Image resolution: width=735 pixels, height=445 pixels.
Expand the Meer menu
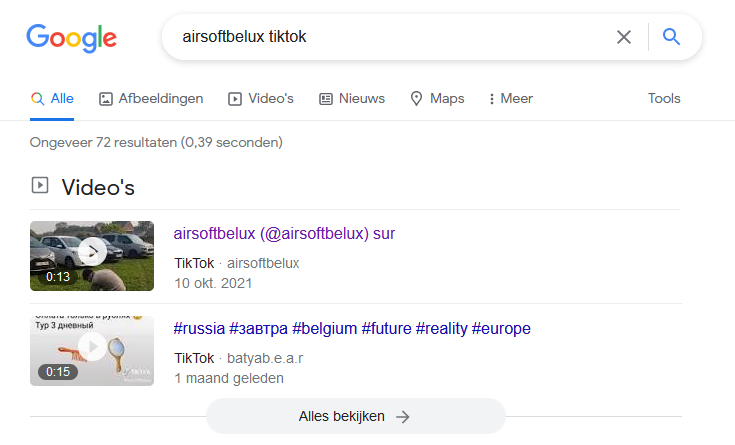(x=510, y=98)
